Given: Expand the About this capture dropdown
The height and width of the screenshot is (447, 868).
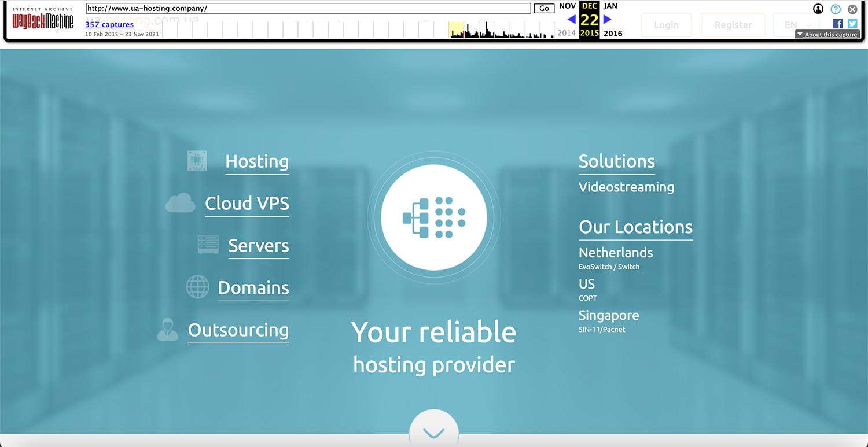Looking at the screenshot, I should [827, 35].
